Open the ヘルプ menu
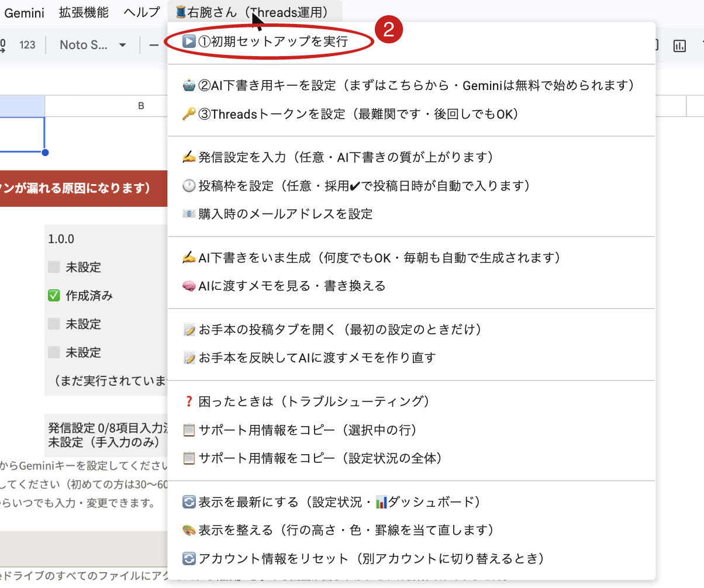 pos(142,12)
